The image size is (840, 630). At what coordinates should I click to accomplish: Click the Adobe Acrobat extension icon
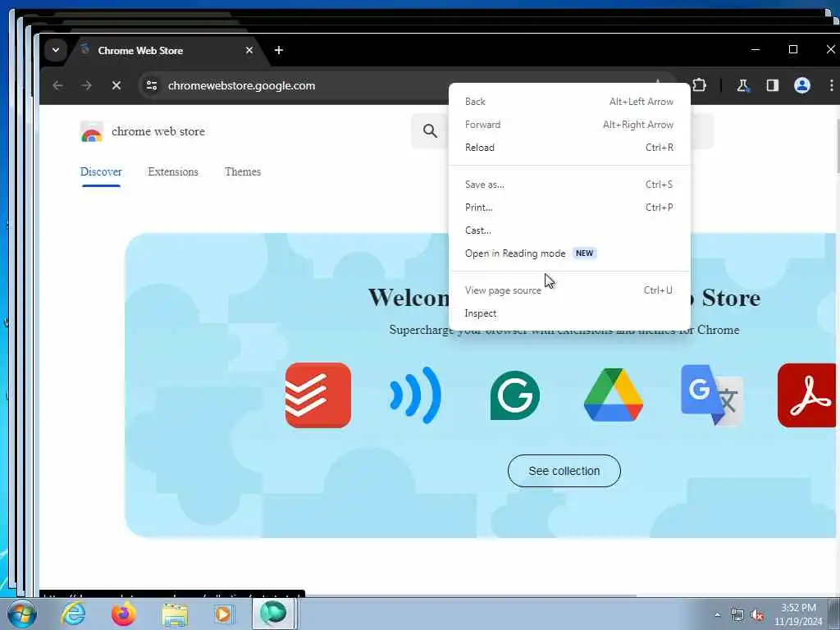(x=807, y=395)
